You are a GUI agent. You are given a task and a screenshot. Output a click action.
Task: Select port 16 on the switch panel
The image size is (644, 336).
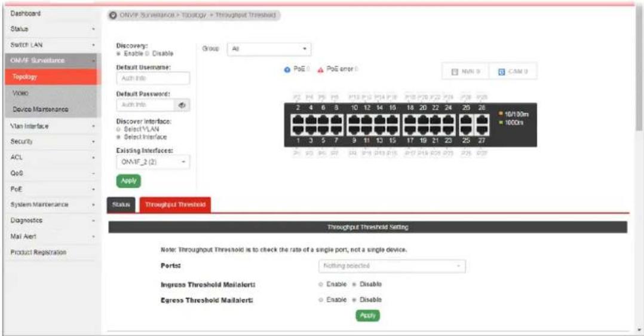tap(392, 120)
